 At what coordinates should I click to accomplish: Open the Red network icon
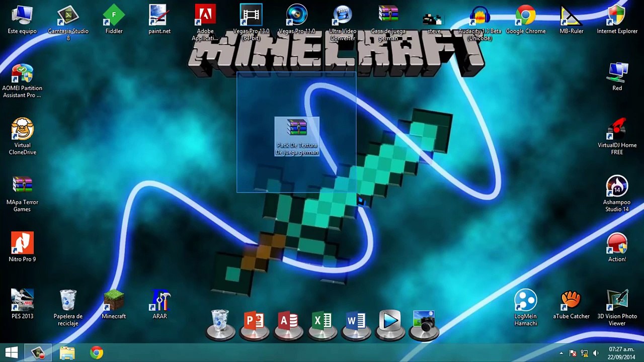click(617, 76)
